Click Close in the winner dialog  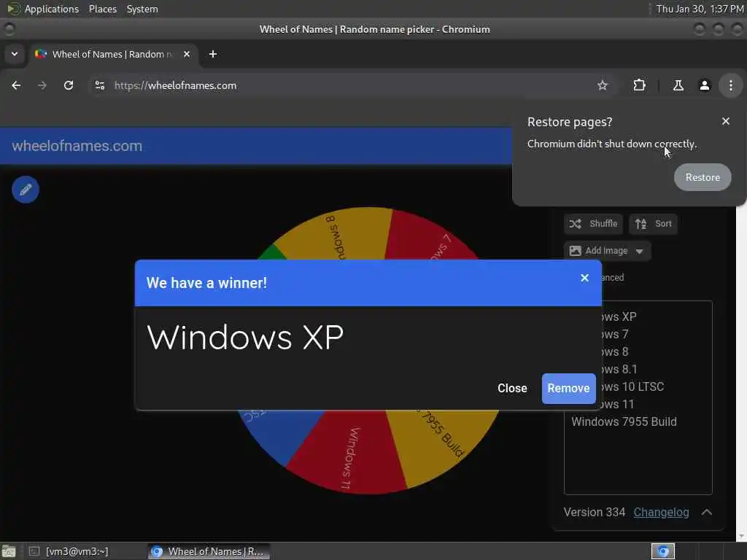512,389
